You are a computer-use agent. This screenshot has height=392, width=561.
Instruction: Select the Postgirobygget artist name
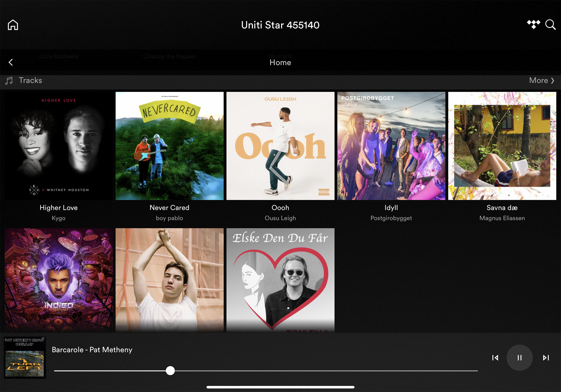click(x=392, y=218)
